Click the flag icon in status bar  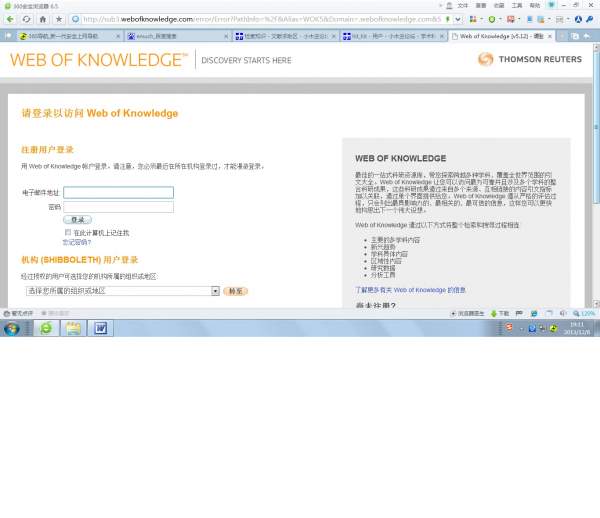pos(519,313)
